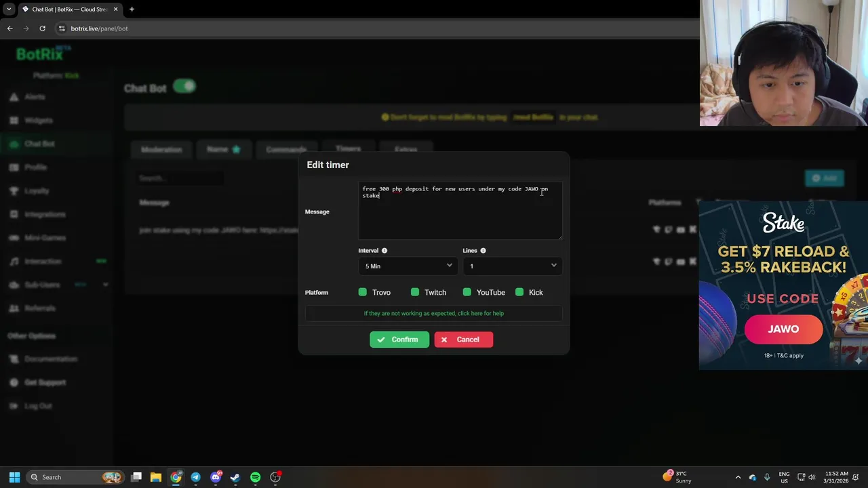Open File Explorer from taskbar
868x488 pixels.
[x=156, y=477]
